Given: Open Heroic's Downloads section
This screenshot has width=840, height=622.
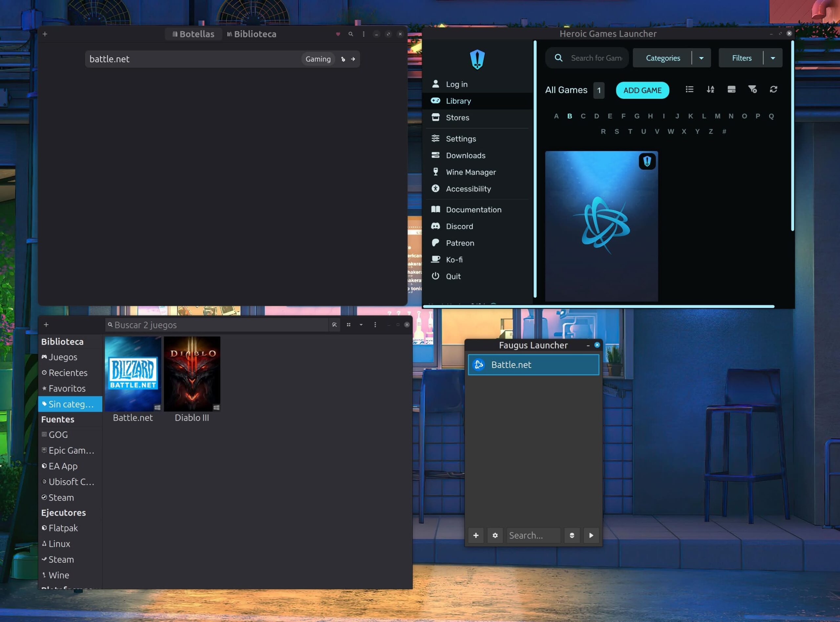Looking at the screenshot, I should [x=466, y=155].
